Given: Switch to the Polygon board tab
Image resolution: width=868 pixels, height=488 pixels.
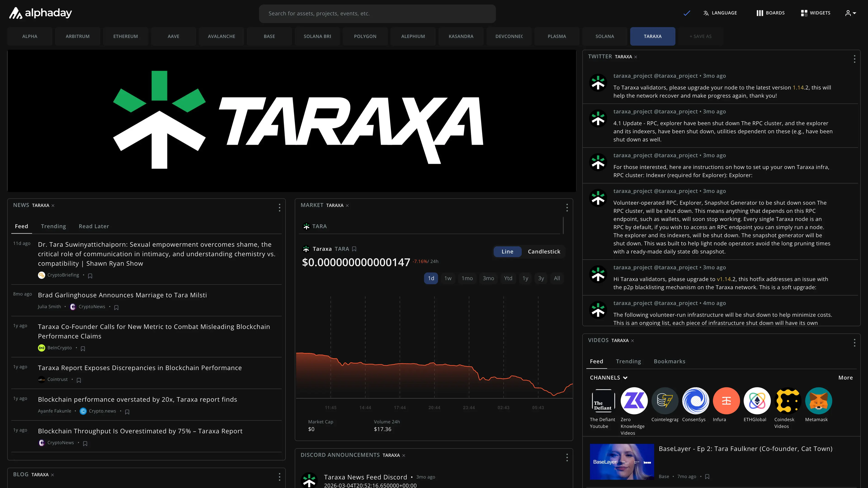Looking at the screenshot, I should point(365,36).
